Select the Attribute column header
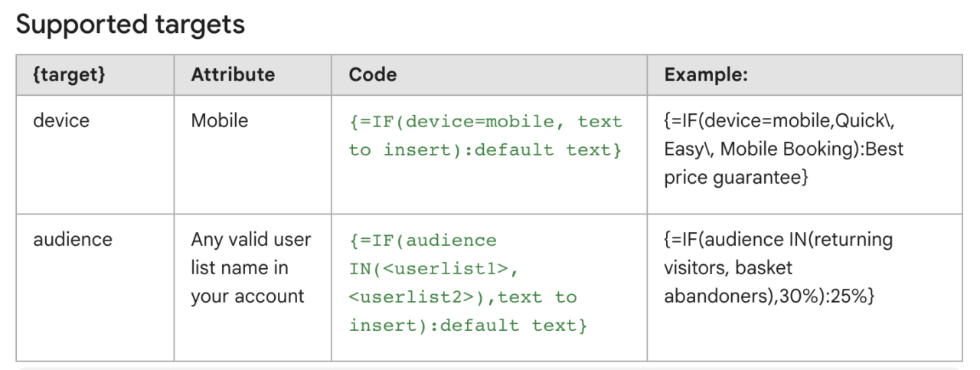 (233, 74)
